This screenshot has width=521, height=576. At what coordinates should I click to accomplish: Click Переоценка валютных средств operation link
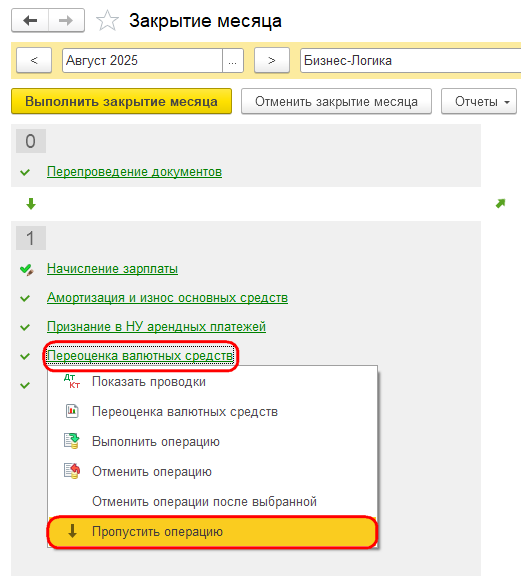[140, 356]
